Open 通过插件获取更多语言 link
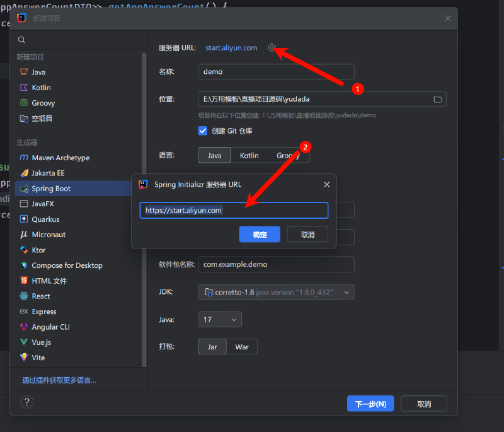This screenshot has height=432, width=504. click(x=59, y=380)
